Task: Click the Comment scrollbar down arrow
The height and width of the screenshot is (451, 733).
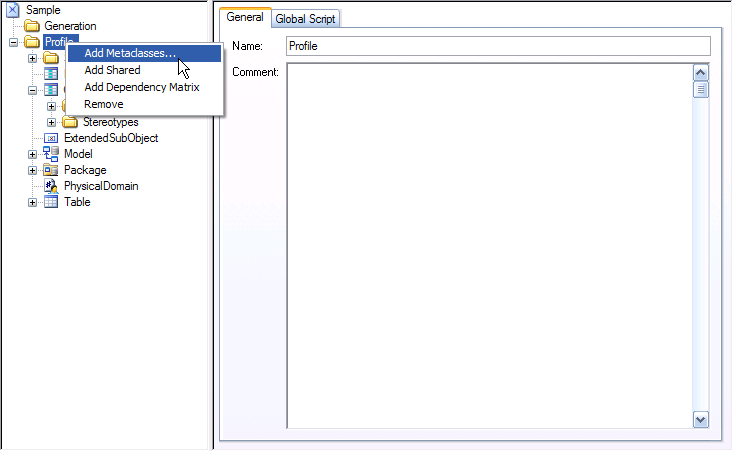Action: pos(700,420)
